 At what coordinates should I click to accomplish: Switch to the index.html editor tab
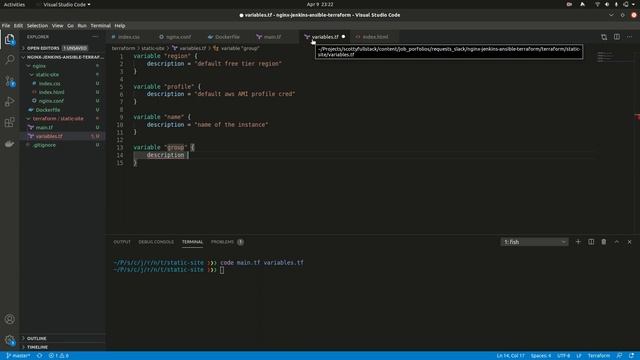click(x=375, y=37)
